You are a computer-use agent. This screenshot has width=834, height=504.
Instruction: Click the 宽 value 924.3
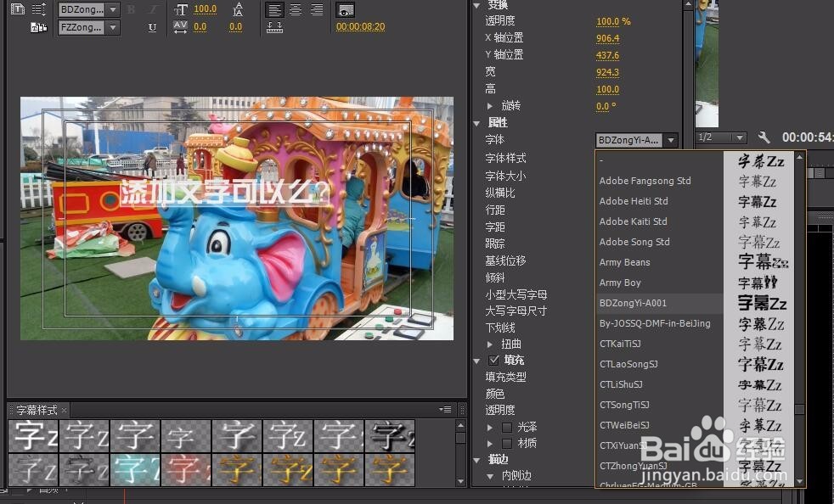tap(607, 72)
